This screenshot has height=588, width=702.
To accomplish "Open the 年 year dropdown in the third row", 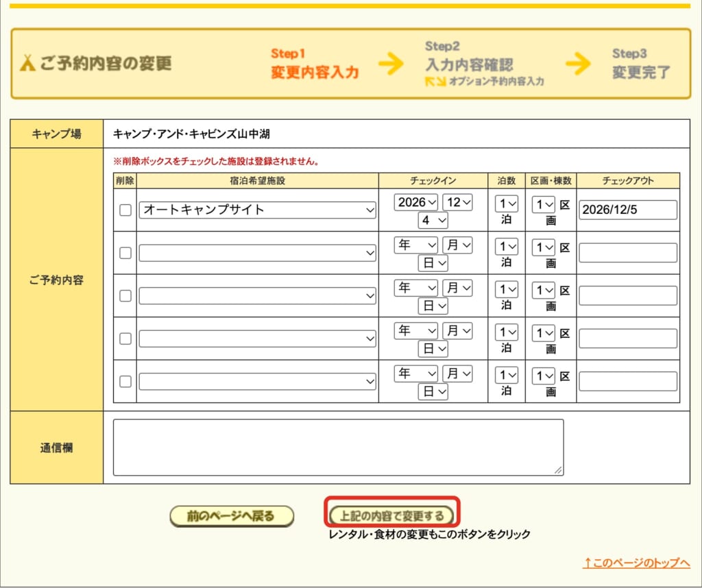I will (416, 289).
